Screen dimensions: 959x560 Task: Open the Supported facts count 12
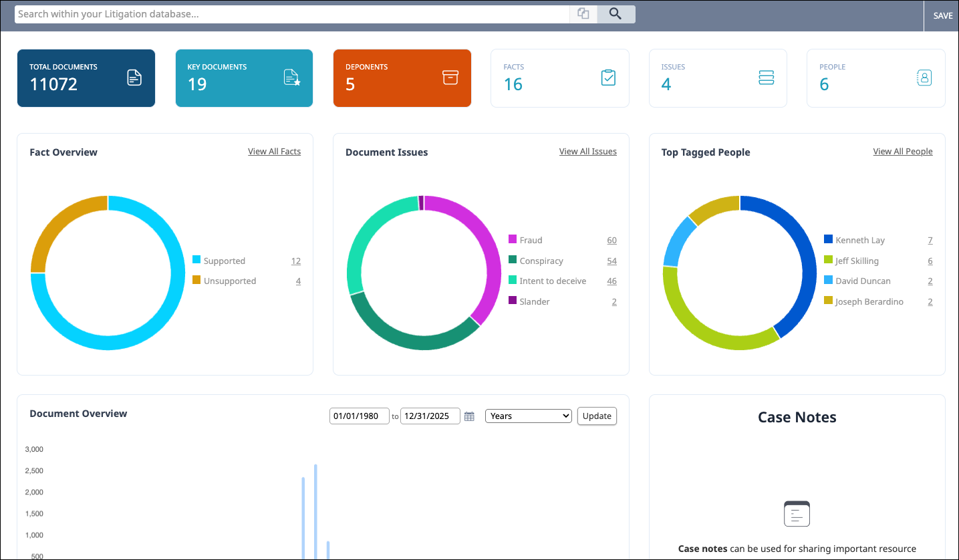(x=296, y=261)
